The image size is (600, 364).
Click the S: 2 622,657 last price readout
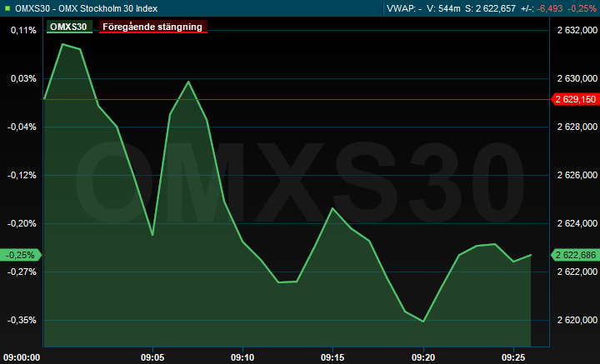490,8
